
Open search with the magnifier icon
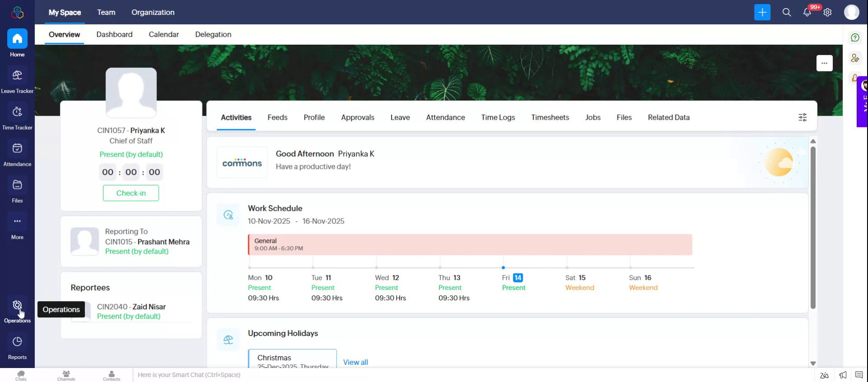pyautogui.click(x=787, y=12)
